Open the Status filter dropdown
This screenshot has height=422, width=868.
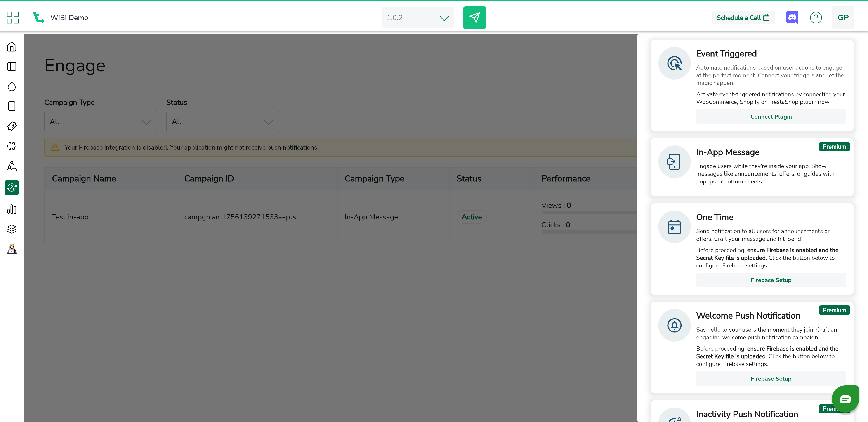pos(222,122)
